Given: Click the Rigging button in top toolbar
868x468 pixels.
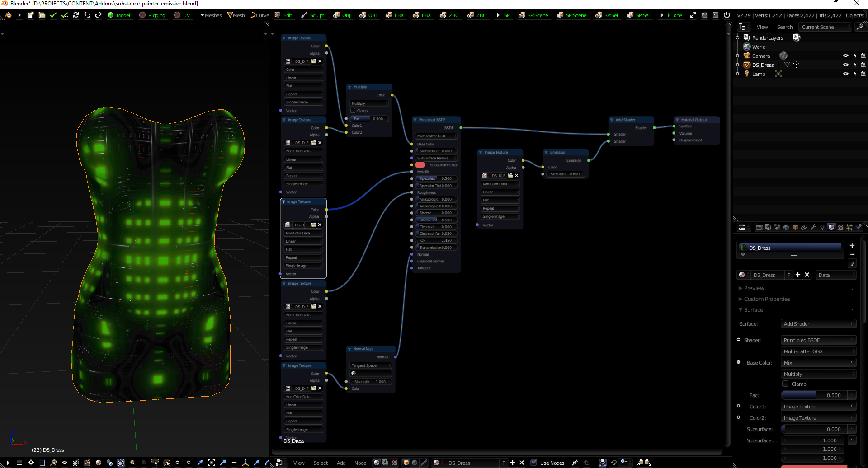Looking at the screenshot, I should point(152,15).
